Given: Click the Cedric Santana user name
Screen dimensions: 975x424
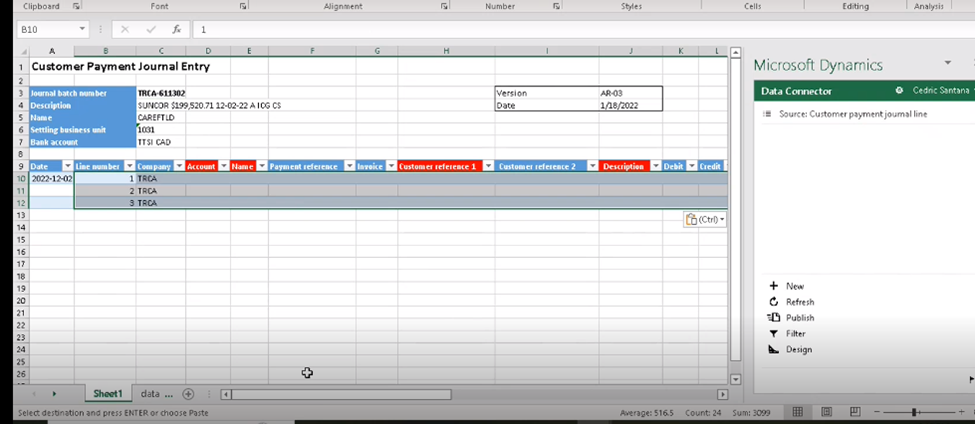Looking at the screenshot, I should (x=940, y=91).
